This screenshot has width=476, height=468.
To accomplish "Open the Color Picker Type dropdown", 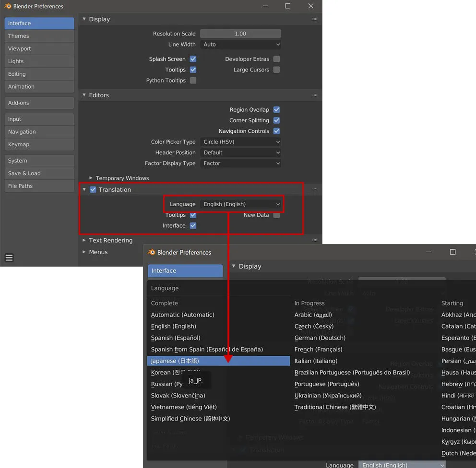I will [x=240, y=141].
